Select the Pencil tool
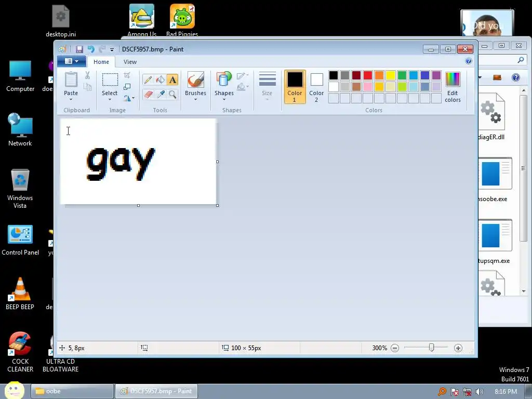 pyautogui.click(x=148, y=79)
